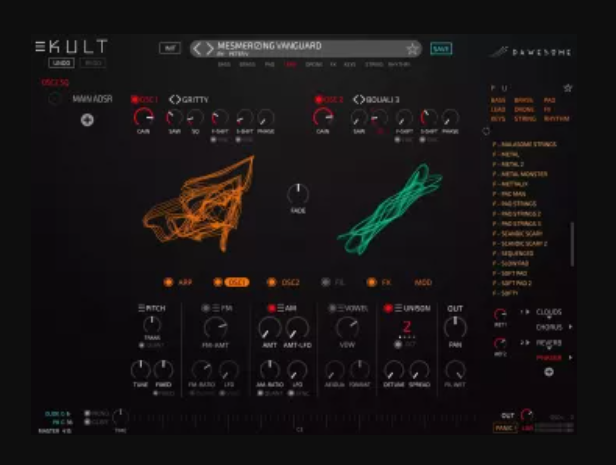Image resolution: width=616 pixels, height=465 pixels.
Task: Click the RET1 return knob icon
Action: point(500,315)
